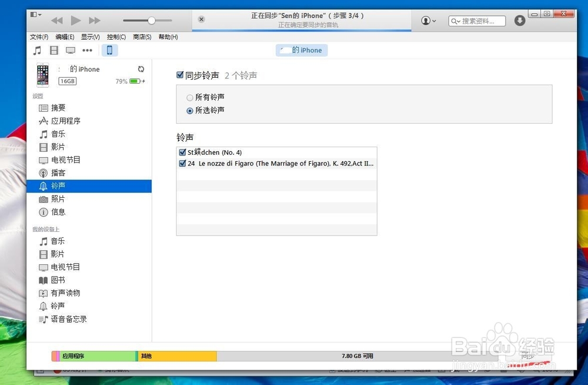Click the search library field

click(x=477, y=21)
